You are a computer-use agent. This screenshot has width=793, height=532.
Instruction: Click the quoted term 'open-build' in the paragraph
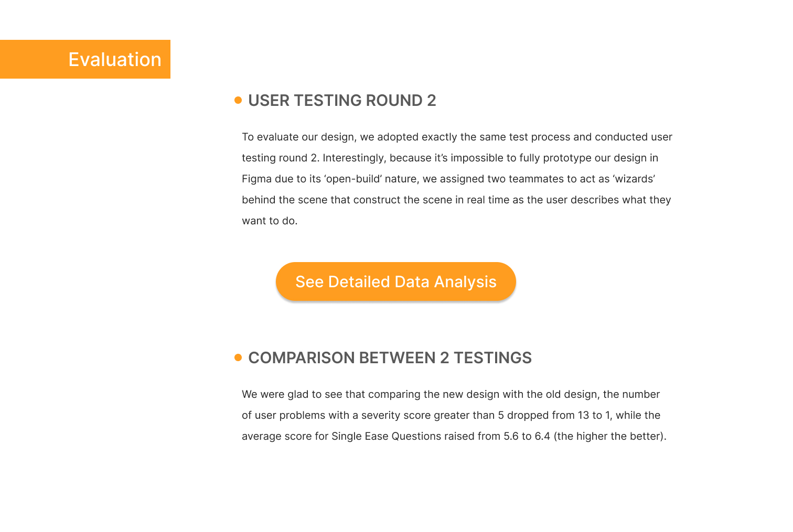(x=353, y=179)
